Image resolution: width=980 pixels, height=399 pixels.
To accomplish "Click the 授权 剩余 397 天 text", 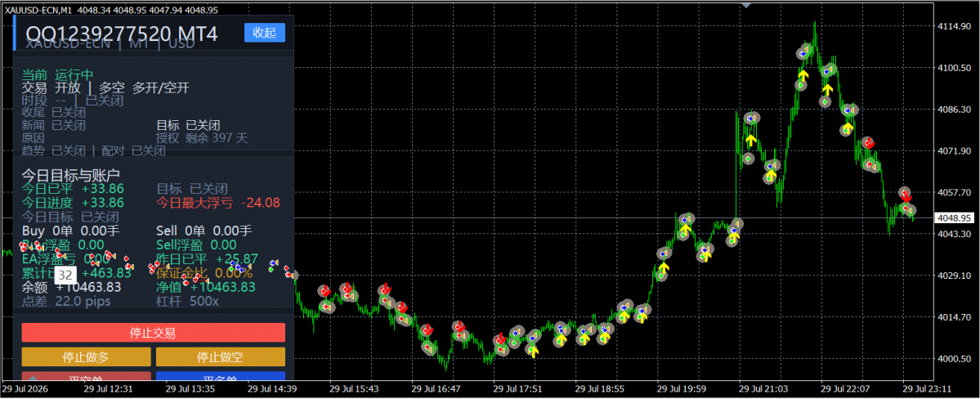I will [202, 137].
